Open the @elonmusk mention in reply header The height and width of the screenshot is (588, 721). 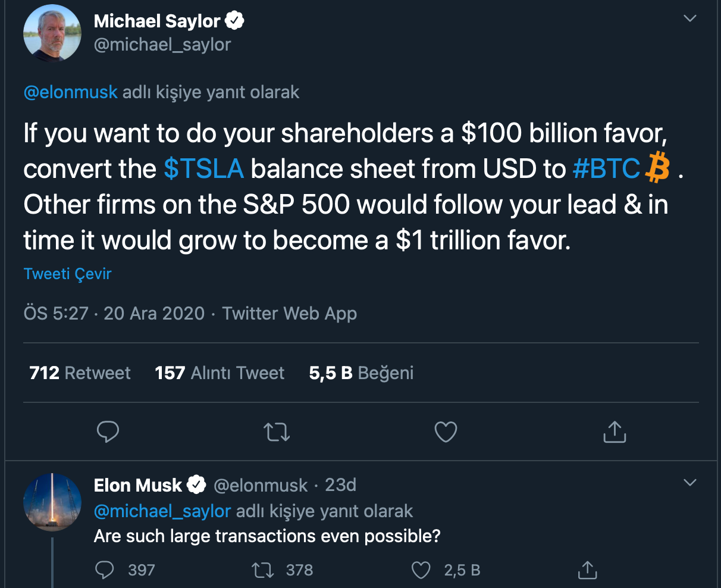point(70,92)
